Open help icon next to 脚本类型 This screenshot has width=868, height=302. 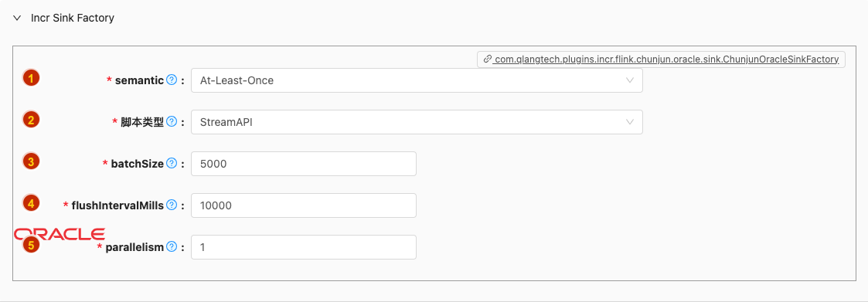click(x=172, y=122)
